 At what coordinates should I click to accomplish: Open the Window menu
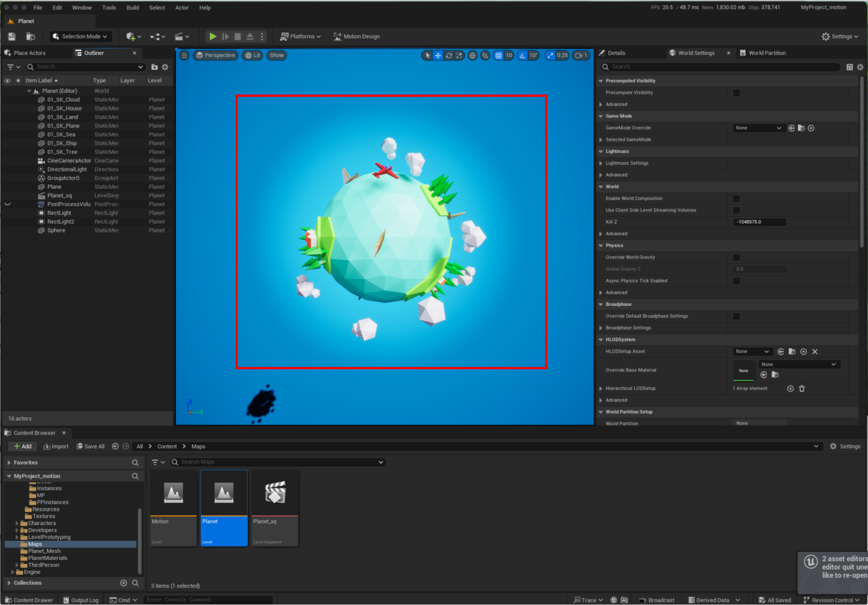[81, 7]
